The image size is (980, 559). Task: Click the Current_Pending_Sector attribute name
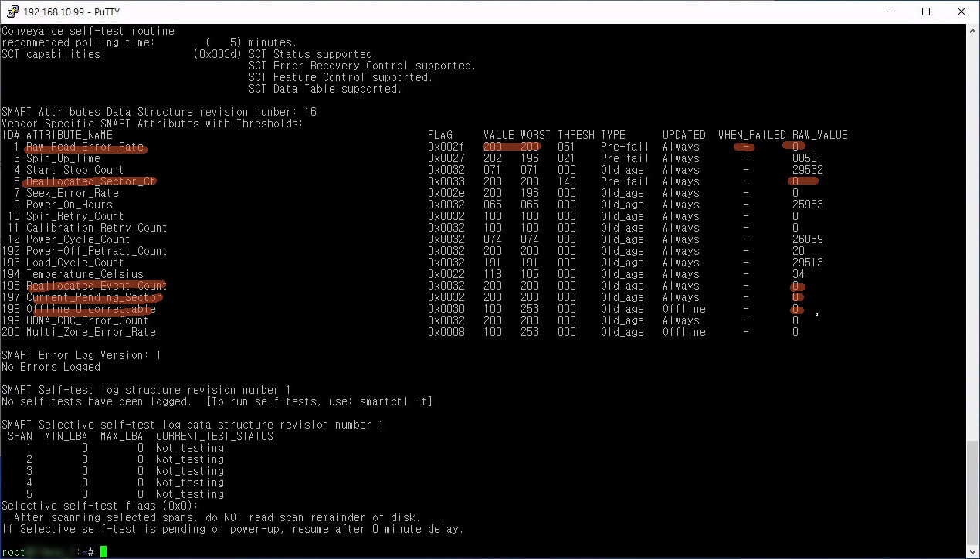tap(93, 297)
